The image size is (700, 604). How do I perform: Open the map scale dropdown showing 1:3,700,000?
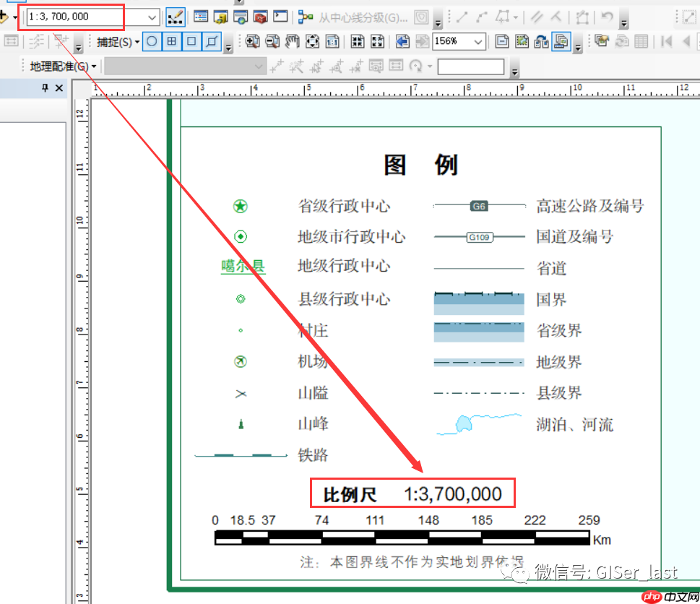click(x=152, y=15)
